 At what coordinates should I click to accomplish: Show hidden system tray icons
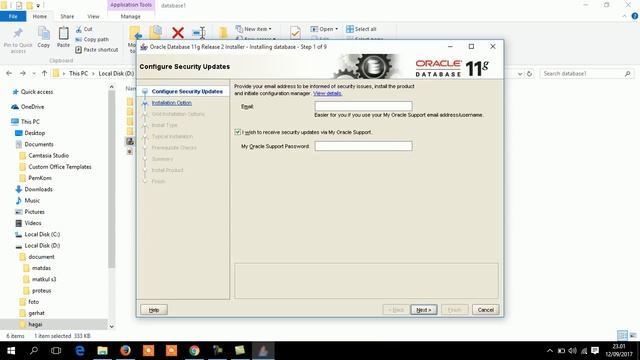[x=550, y=351]
